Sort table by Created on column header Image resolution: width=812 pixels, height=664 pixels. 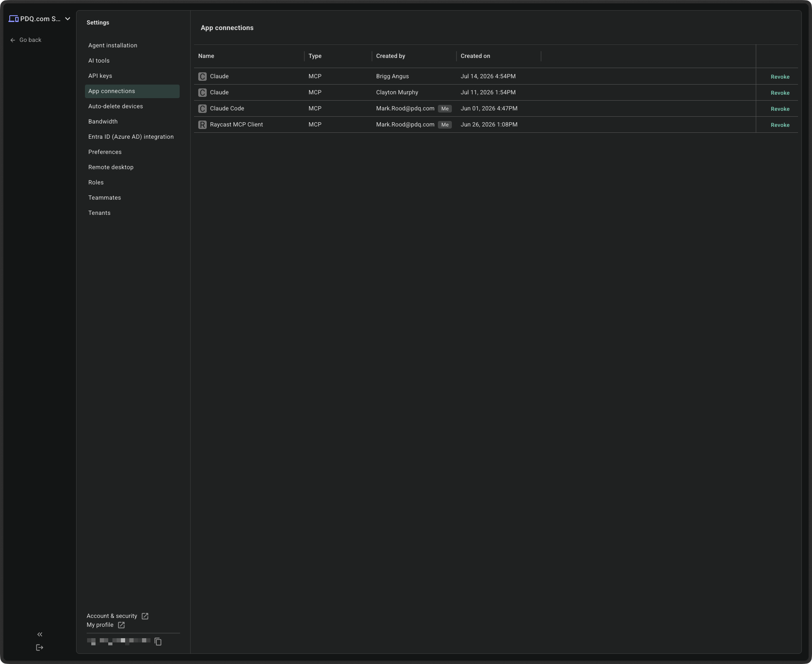pos(476,56)
